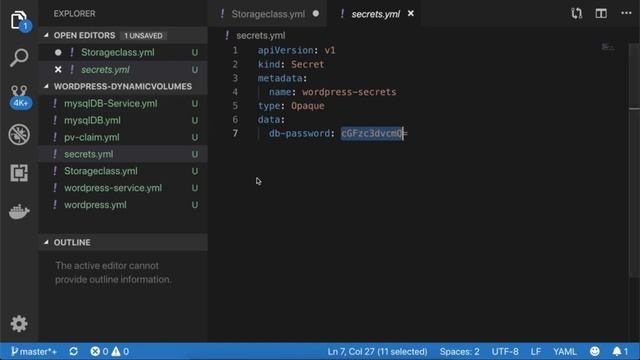Screen dimensions: 640x360
Task: Open the Search view in activity bar
Action: click(x=19, y=58)
